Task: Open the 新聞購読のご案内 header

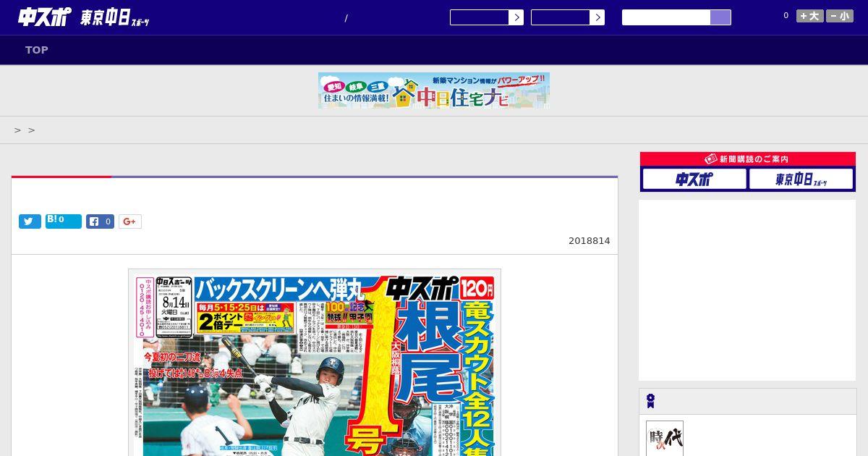Action: tap(748, 159)
